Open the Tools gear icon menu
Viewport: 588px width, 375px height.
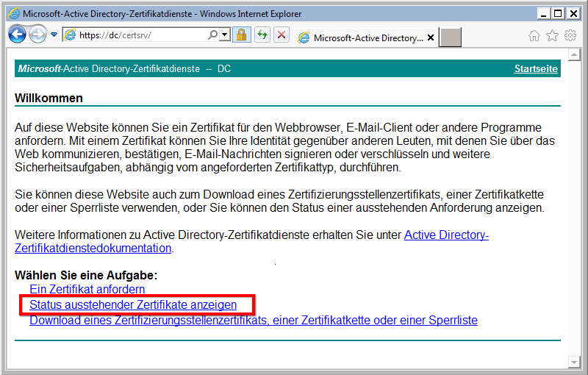point(570,35)
